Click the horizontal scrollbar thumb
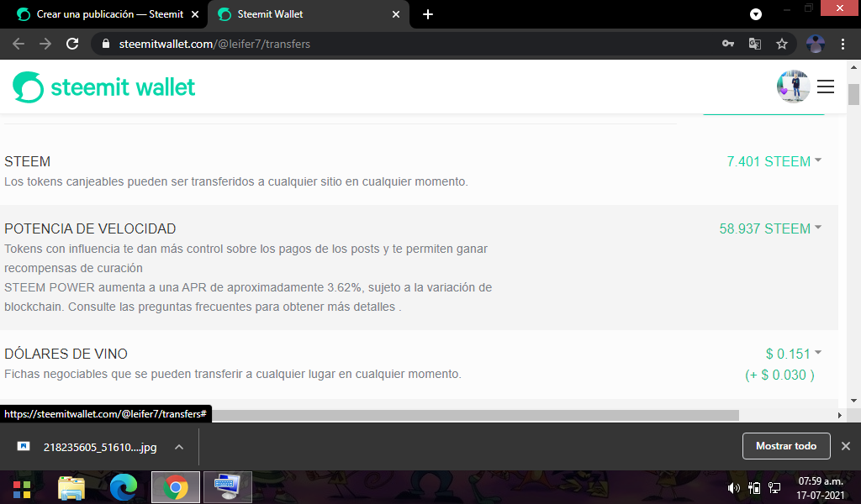The height and width of the screenshot is (504, 861). [476, 415]
